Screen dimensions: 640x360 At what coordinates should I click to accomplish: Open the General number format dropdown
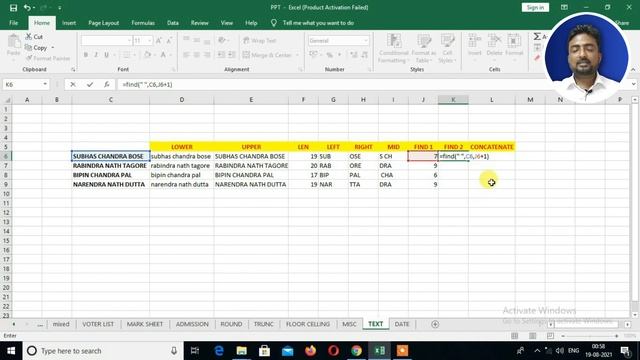click(365, 40)
